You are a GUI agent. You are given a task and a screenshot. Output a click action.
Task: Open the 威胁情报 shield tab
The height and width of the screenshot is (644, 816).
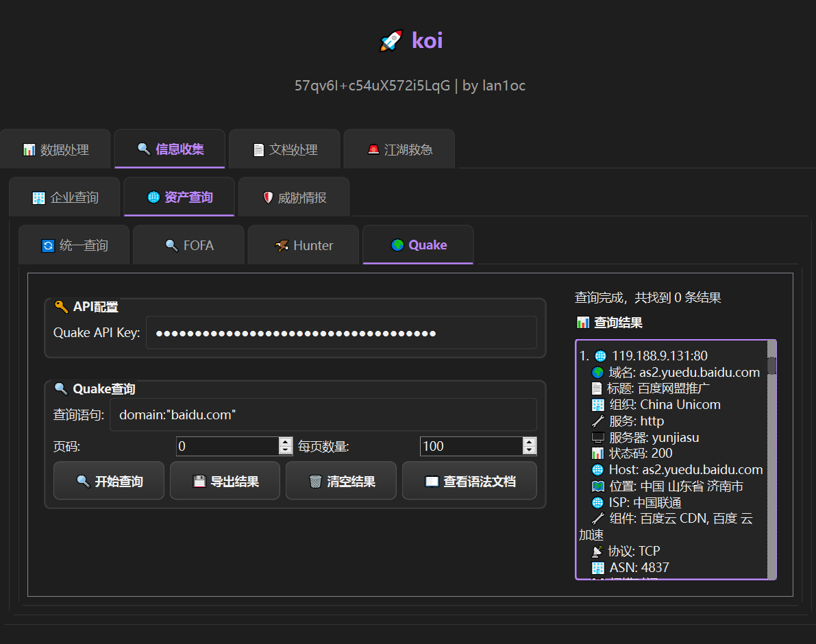294,197
